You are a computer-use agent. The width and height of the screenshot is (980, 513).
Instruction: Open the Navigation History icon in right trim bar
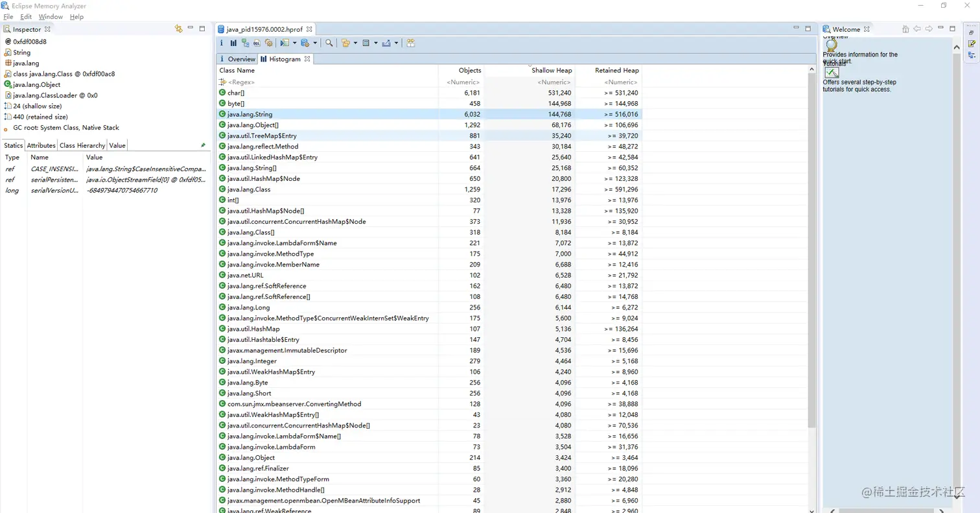972,56
